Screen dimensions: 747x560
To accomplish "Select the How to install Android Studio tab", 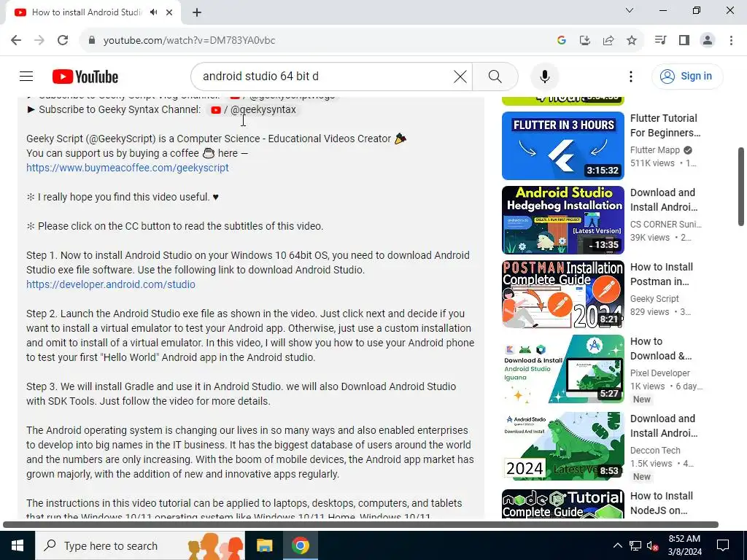I will click(86, 12).
